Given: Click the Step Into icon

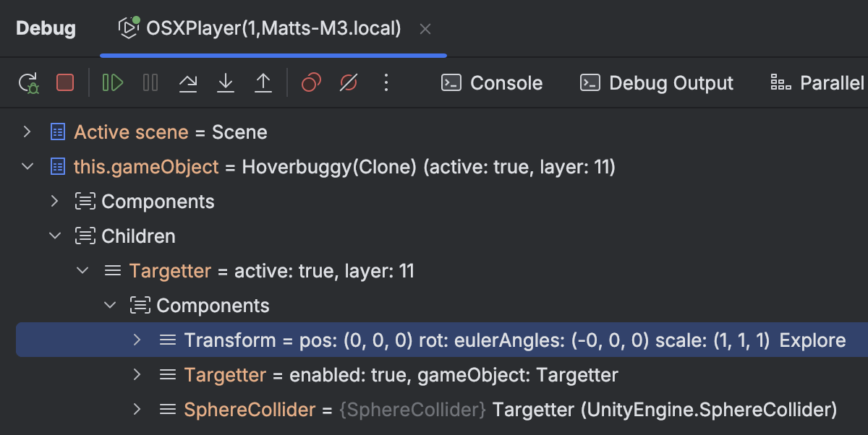Looking at the screenshot, I should pos(226,83).
